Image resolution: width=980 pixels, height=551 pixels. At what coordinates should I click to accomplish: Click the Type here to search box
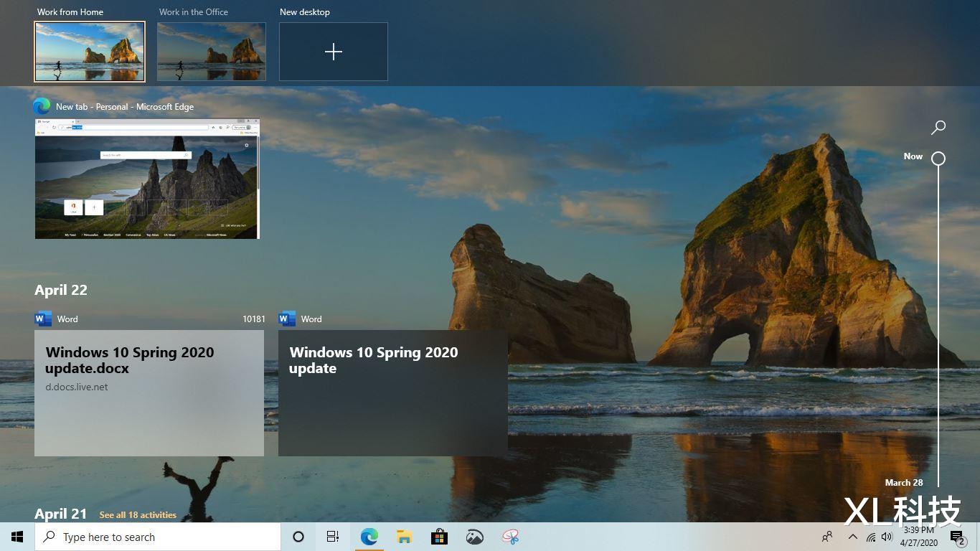point(158,537)
